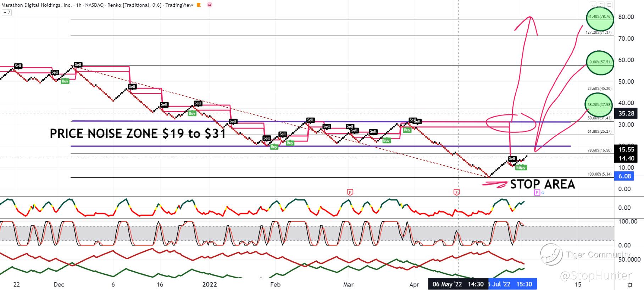Click the 06 May '22 14:30 crosshair date label
644x290 pixels.
coord(458,284)
